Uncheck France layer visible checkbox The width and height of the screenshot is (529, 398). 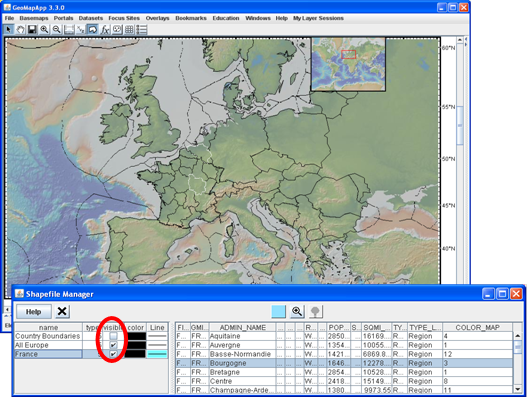tap(113, 354)
